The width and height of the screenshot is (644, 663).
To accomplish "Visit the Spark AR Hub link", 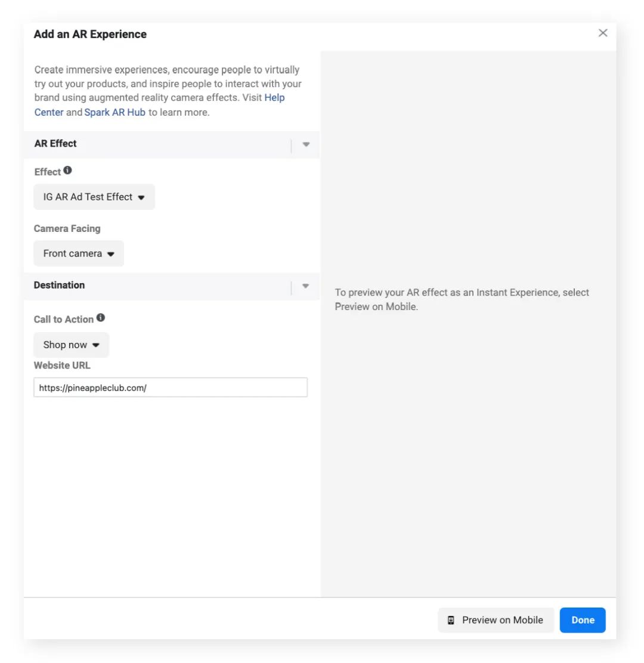I will point(115,112).
